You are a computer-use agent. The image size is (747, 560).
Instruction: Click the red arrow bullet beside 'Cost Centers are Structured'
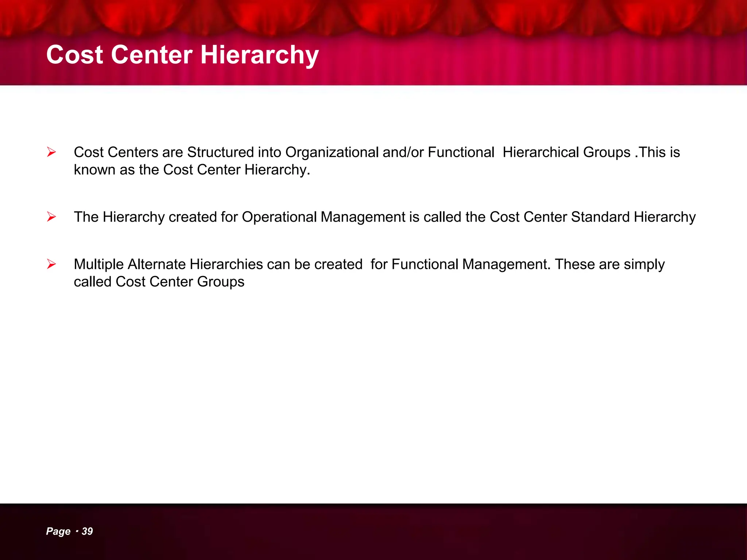pos(51,152)
